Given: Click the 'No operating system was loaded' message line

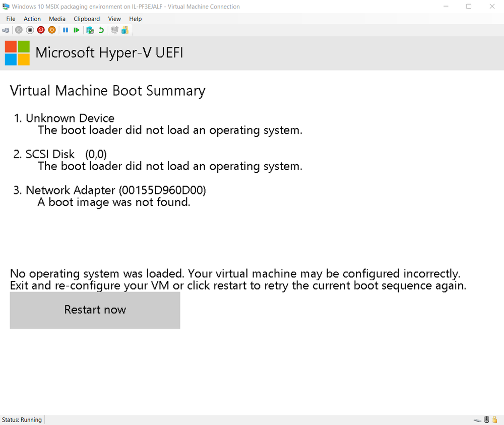Looking at the screenshot, I should [x=235, y=274].
